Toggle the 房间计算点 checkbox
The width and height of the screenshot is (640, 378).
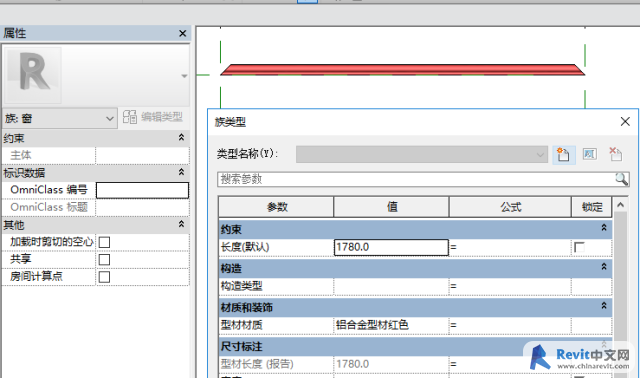pyautogui.click(x=104, y=277)
